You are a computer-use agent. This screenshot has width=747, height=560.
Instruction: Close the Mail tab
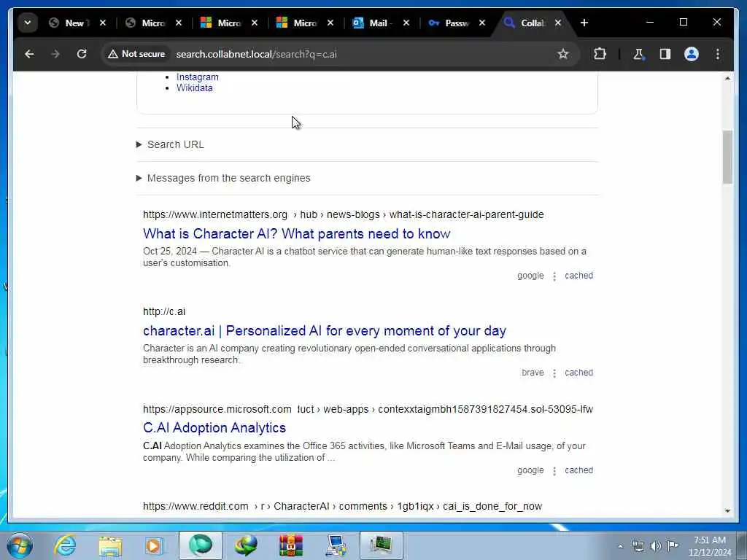(x=406, y=23)
